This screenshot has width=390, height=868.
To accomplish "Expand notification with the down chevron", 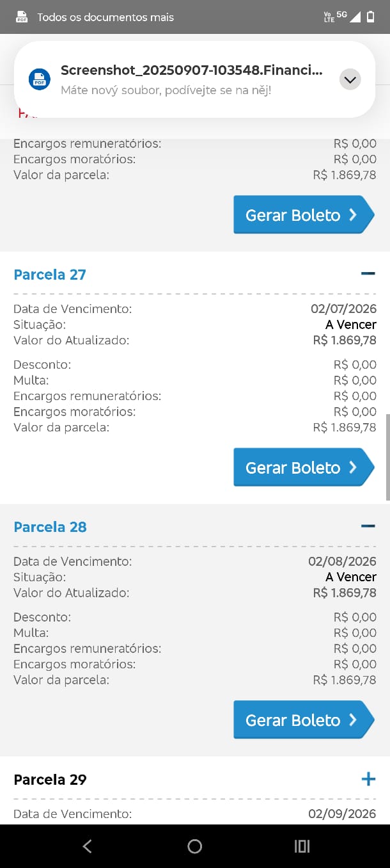I will [x=350, y=79].
